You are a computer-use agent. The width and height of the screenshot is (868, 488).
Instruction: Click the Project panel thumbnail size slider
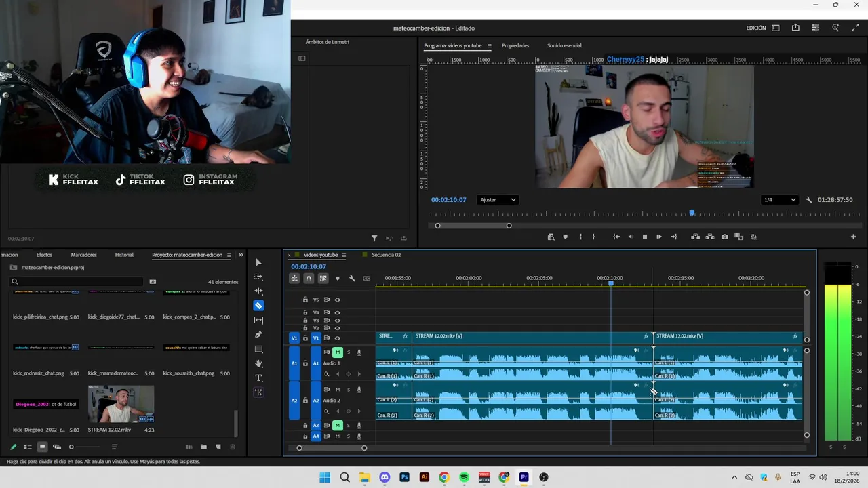coord(85,447)
